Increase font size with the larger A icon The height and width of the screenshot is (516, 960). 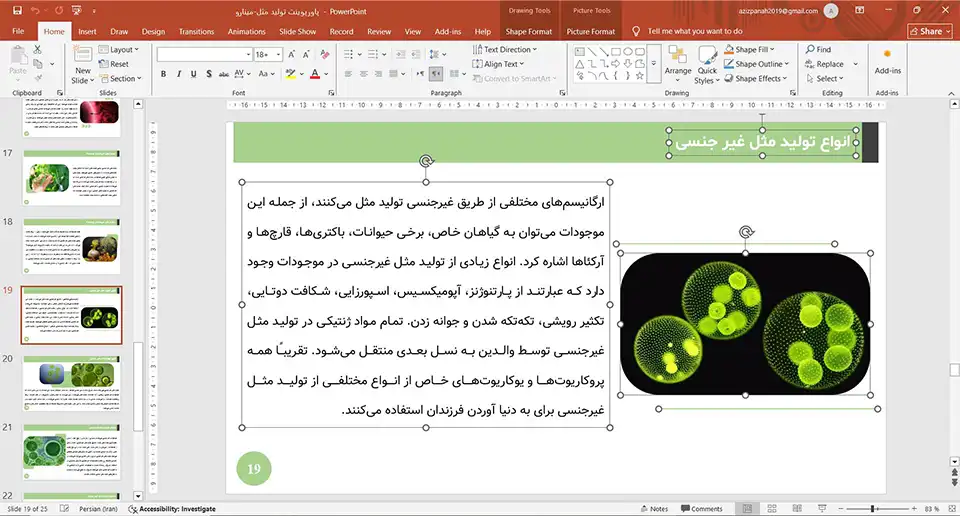click(292, 54)
